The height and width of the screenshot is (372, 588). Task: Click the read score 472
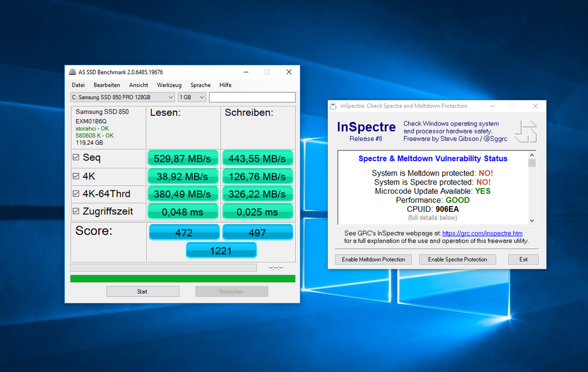click(x=184, y=233)
